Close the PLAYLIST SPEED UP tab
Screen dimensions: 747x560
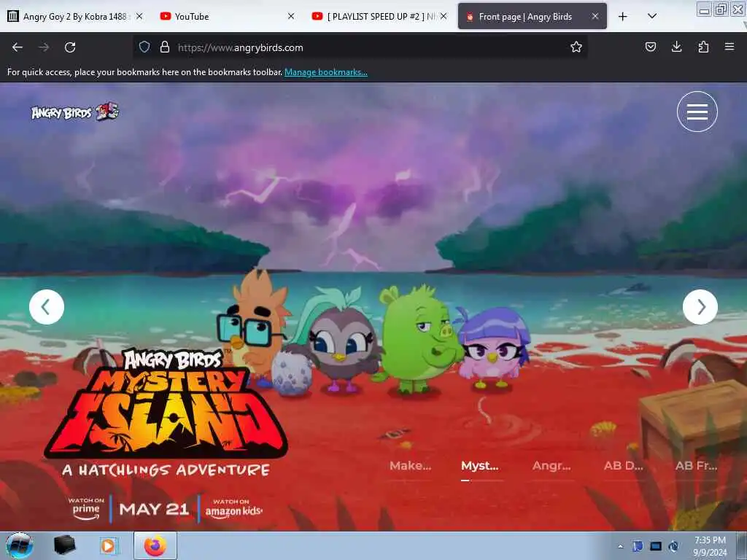[444, 16]
